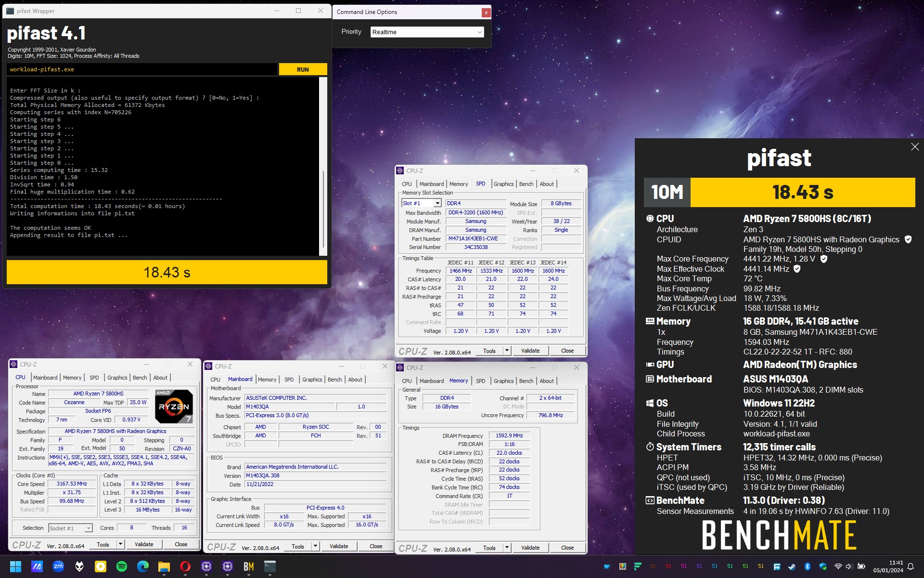Expand Tools dropdown arrow in Mainboard CPU-Z window
Image resolution: width=924 pixels, height=578 pixels.
pyautogui.click(x=315, y=546)
